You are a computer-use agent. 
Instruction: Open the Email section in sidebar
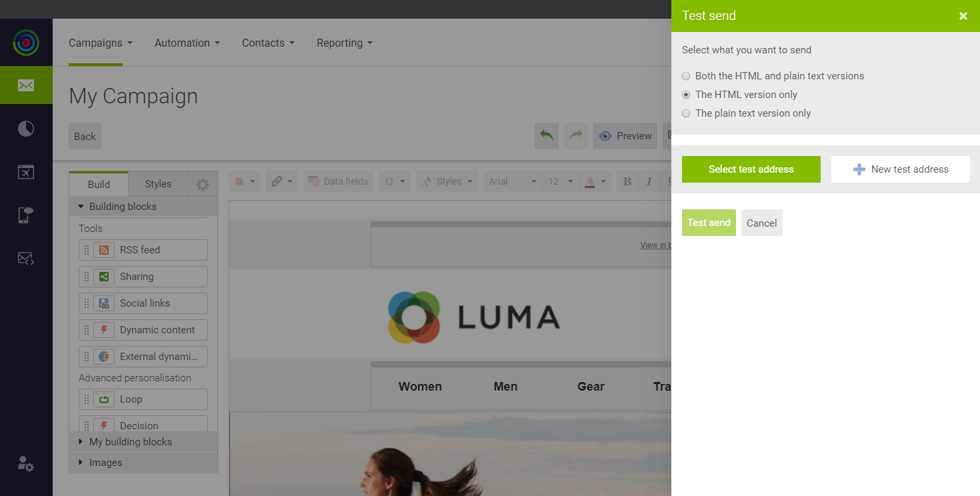tap(26, 85)
